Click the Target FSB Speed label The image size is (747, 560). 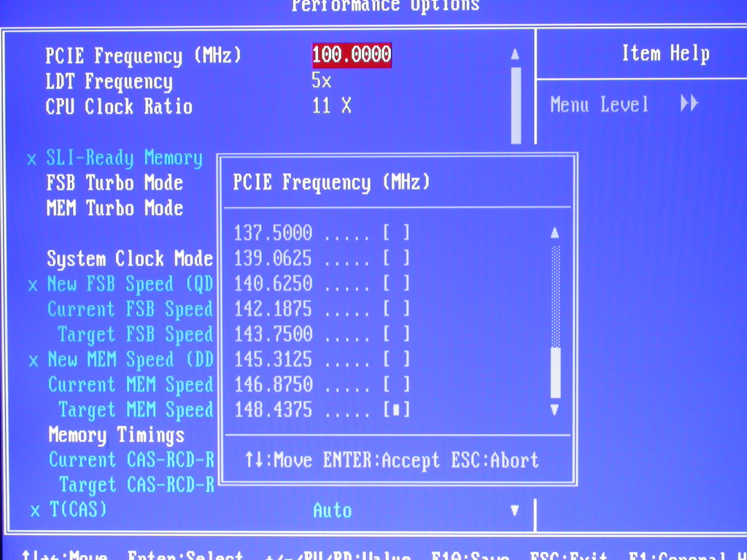(x=135, y=335)
